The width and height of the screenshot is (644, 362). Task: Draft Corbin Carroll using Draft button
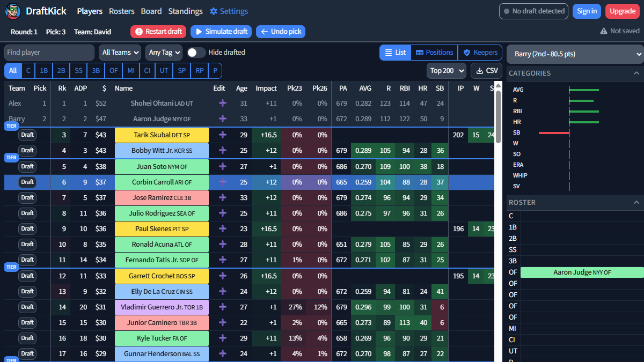[27, 182]
